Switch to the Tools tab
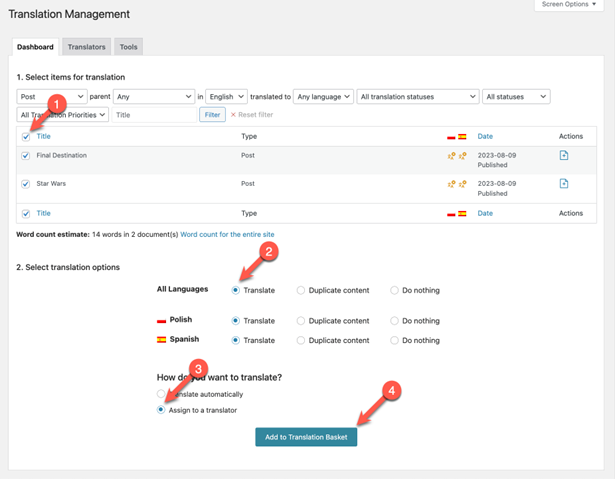This screenshot has height=479, width=615. (x=129, y=47)
